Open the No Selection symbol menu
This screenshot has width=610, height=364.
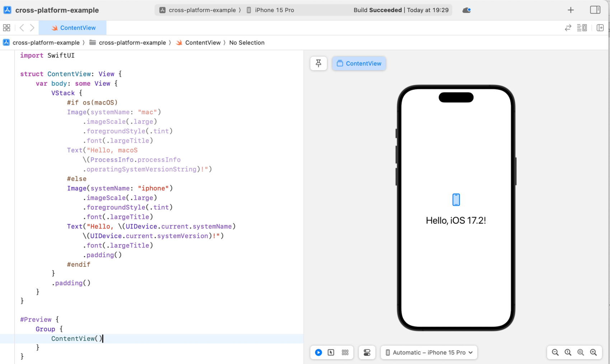(x=247, y=43)
